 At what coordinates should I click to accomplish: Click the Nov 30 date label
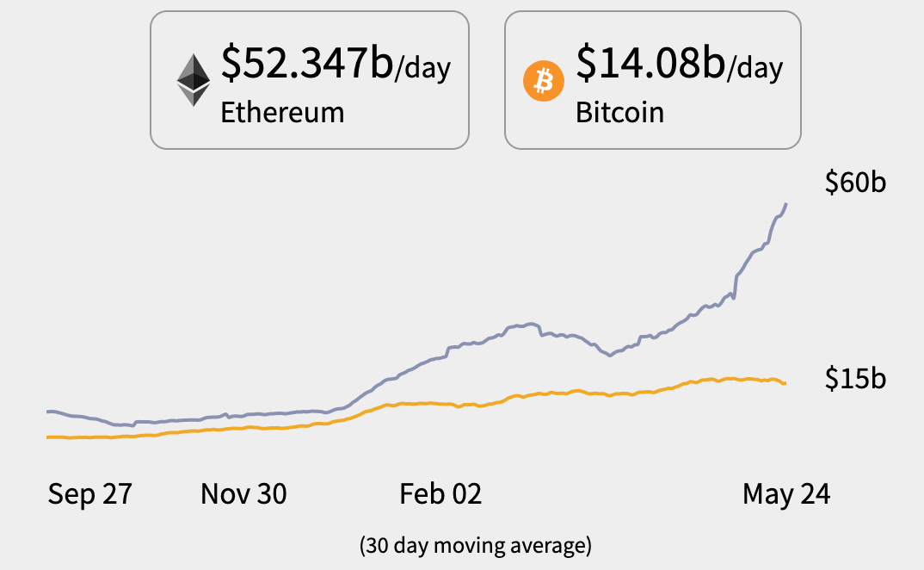tap(243, 494)
